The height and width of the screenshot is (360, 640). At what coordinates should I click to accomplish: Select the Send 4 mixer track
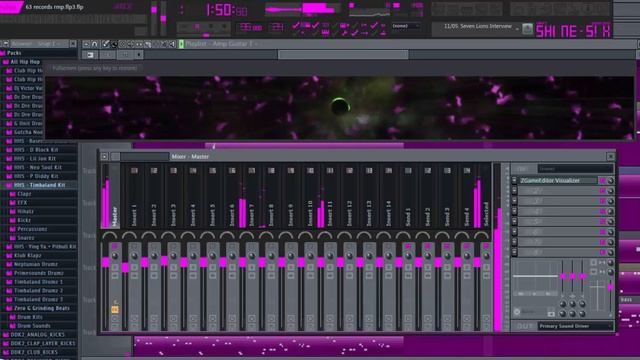coord(467,196)
